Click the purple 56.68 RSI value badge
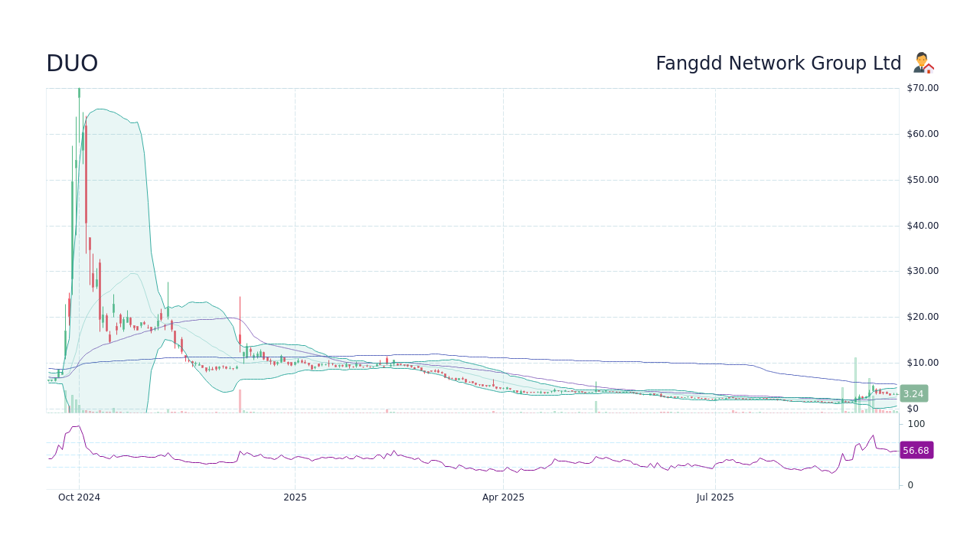 click(x=916, y=450)
